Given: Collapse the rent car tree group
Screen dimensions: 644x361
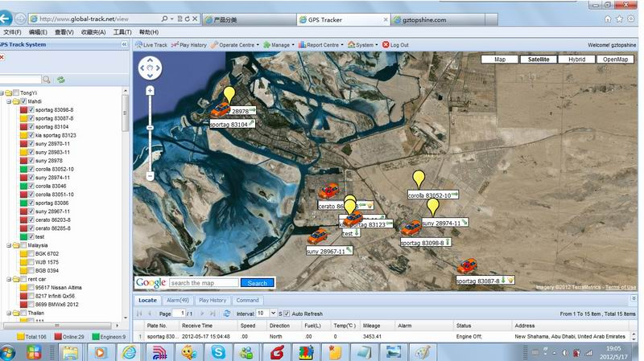Looking at the screenshot, I should [x=9, y=279].
